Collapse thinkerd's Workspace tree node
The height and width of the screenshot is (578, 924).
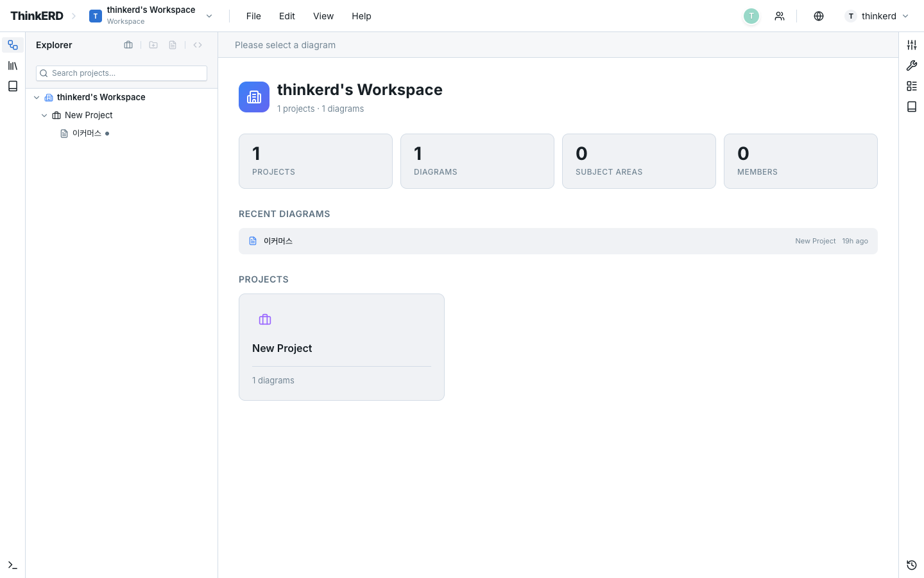[37, 98]
